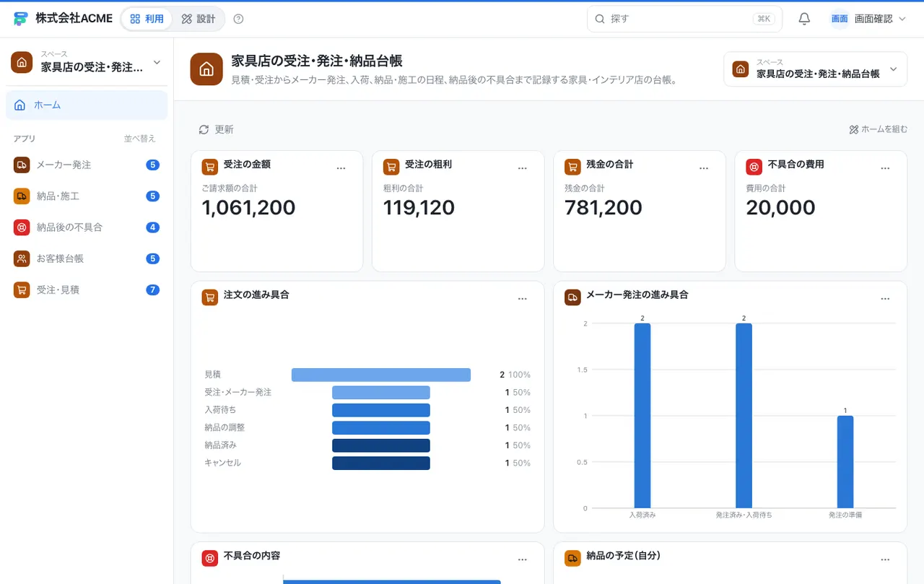
Task: Click the ACME logo icon in header
Action: click(x=20, y=19)
